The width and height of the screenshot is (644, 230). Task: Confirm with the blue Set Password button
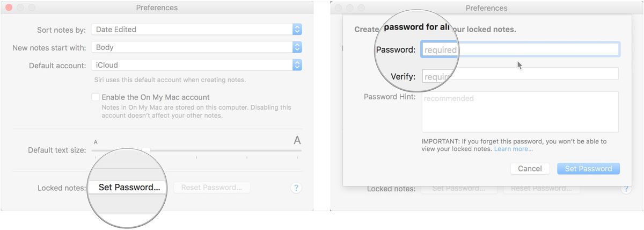pos(588,169)
